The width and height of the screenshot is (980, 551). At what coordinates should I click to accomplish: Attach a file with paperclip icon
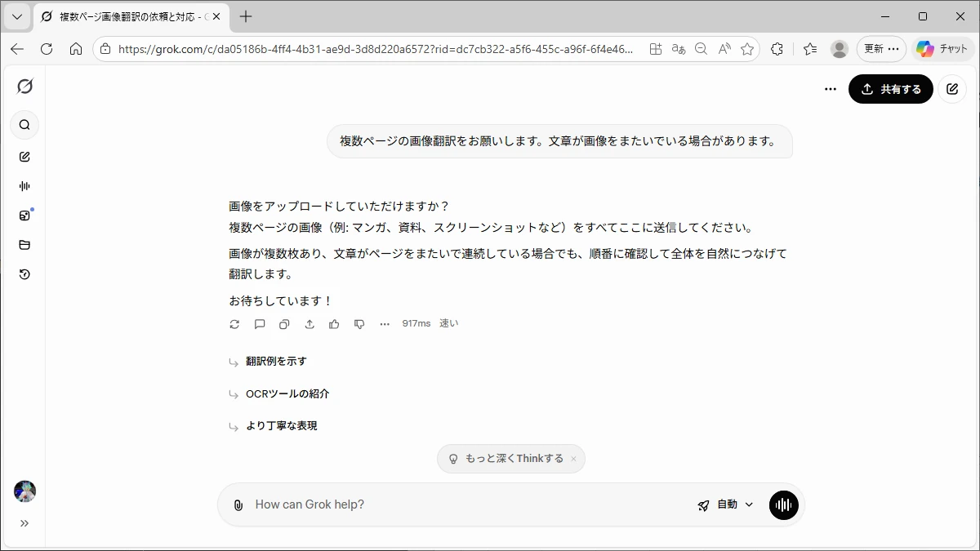238,505
